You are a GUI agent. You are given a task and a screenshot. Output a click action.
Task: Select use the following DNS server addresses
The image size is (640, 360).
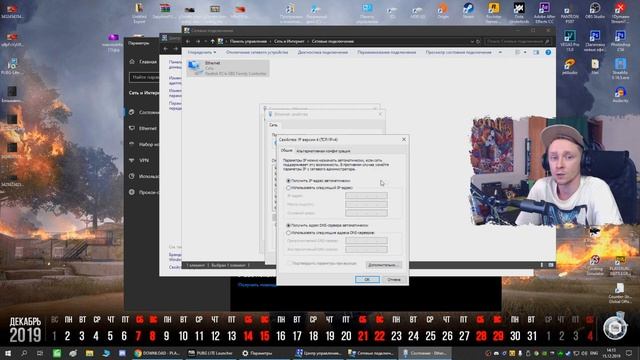tap(289, 233)
